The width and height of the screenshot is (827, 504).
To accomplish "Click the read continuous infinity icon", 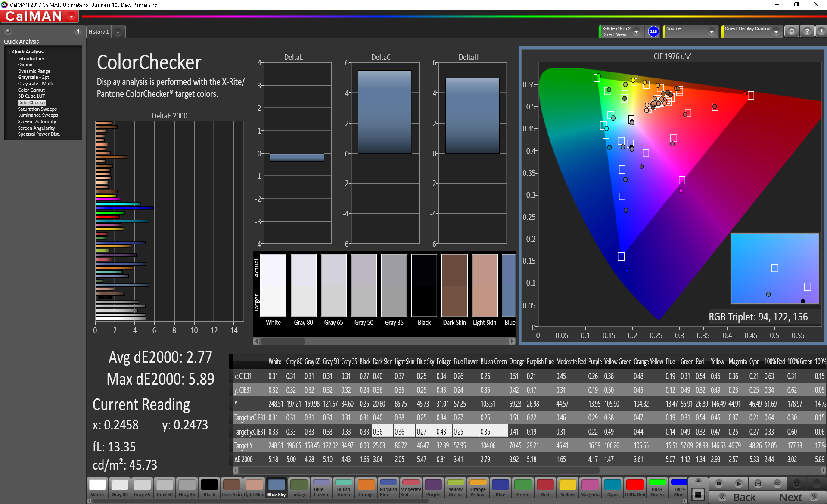I will pyautogui.click(x=777, y=484).
